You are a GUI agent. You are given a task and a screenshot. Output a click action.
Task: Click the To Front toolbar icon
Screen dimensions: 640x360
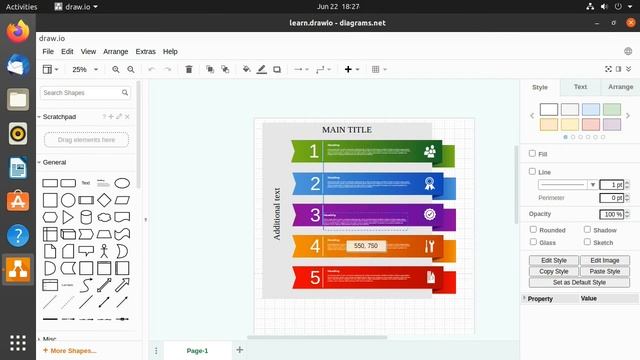210,69
